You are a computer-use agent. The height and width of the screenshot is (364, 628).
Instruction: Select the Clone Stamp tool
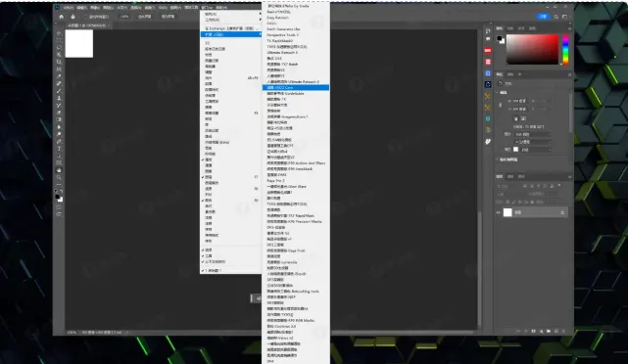[59, 98]
